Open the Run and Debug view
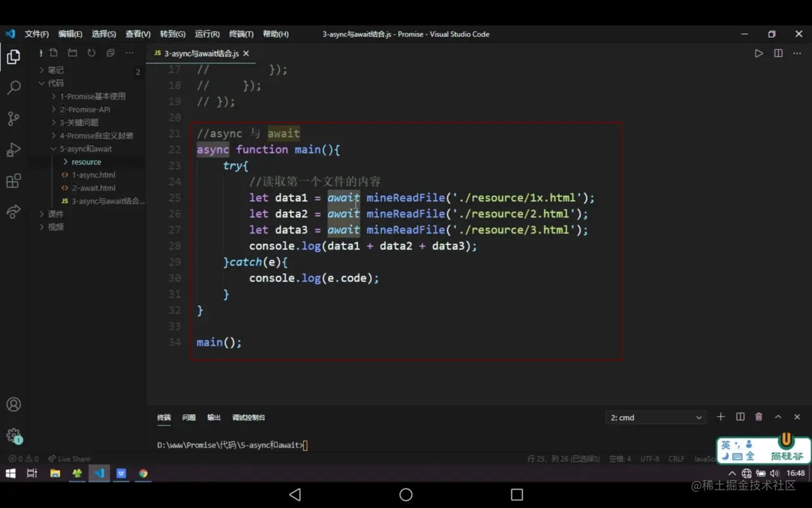Image resolution: width=812 pixels, height=508 pixels. click(13, 149)
